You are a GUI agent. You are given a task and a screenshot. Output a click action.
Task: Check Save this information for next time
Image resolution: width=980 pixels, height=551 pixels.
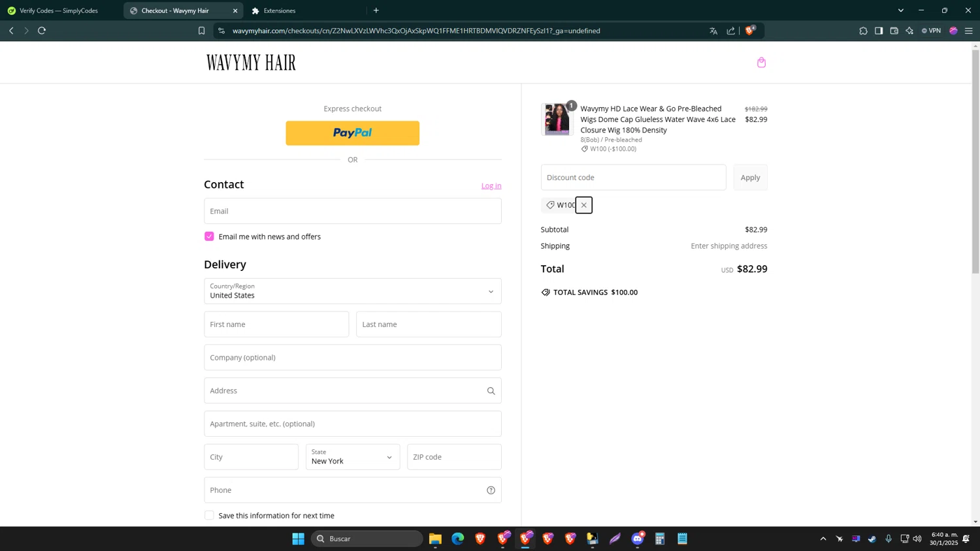pos(209,515)
